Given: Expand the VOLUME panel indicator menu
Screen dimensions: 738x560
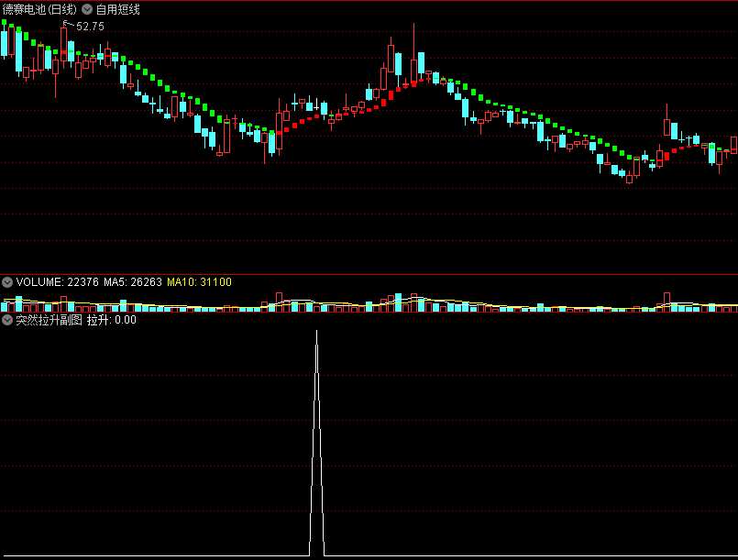Looking at the screenshot, I should pyautogui.click(x=7, y=282).
